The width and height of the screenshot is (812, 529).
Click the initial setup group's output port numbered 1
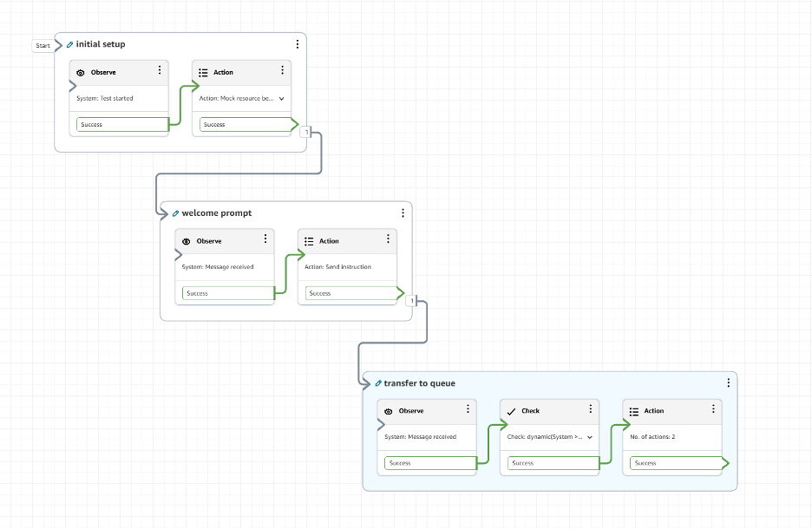(x=304, y=131)
